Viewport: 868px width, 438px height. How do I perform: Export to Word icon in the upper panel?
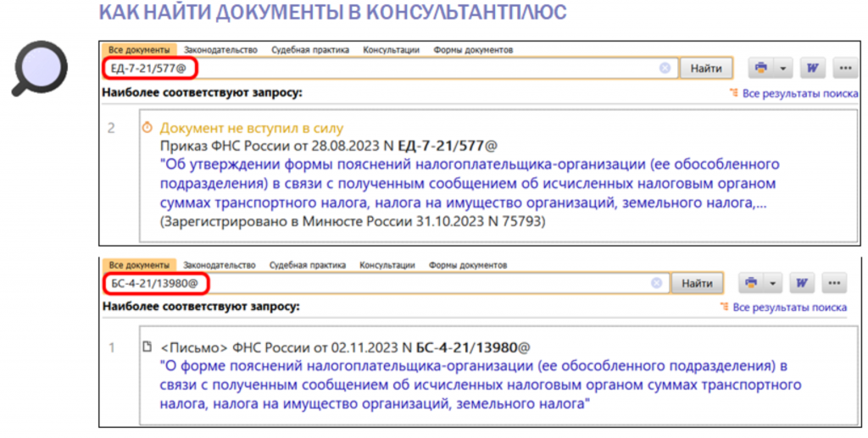click(x=812, y=68)
